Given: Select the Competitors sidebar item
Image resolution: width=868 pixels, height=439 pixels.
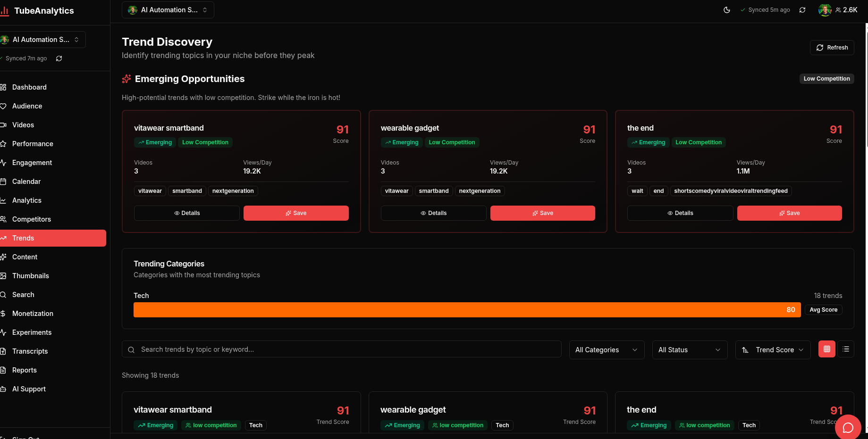Looking at the screenshot, I should [32, 219].
